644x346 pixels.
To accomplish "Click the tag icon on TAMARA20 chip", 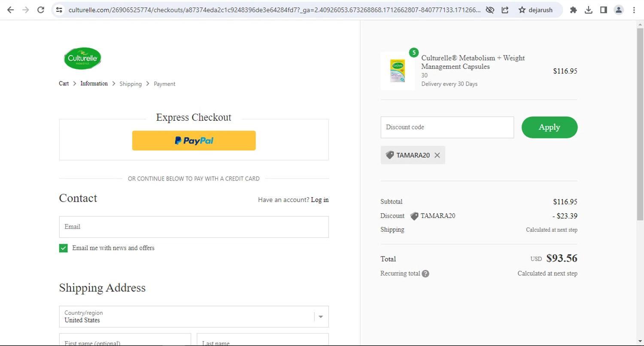I will coord(390,155).
